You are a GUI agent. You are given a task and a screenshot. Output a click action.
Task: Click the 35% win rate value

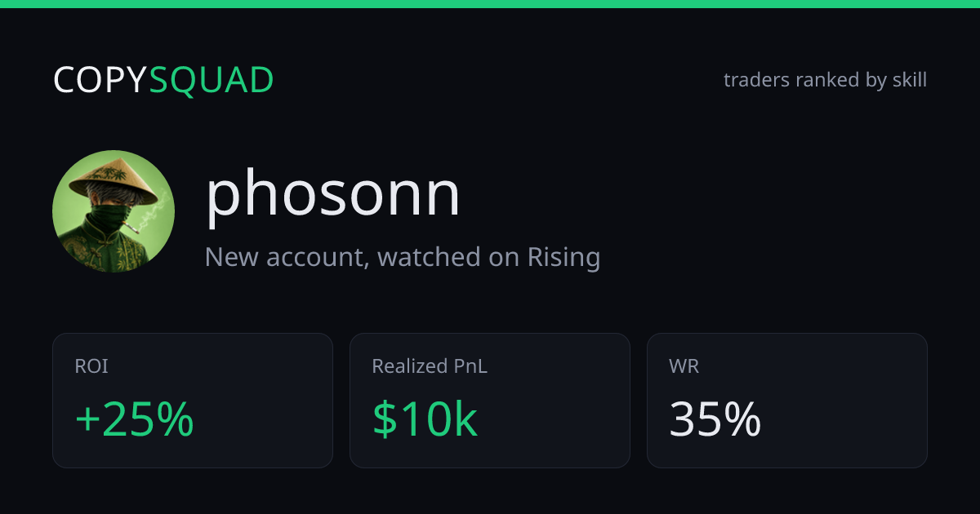(715, 419)
